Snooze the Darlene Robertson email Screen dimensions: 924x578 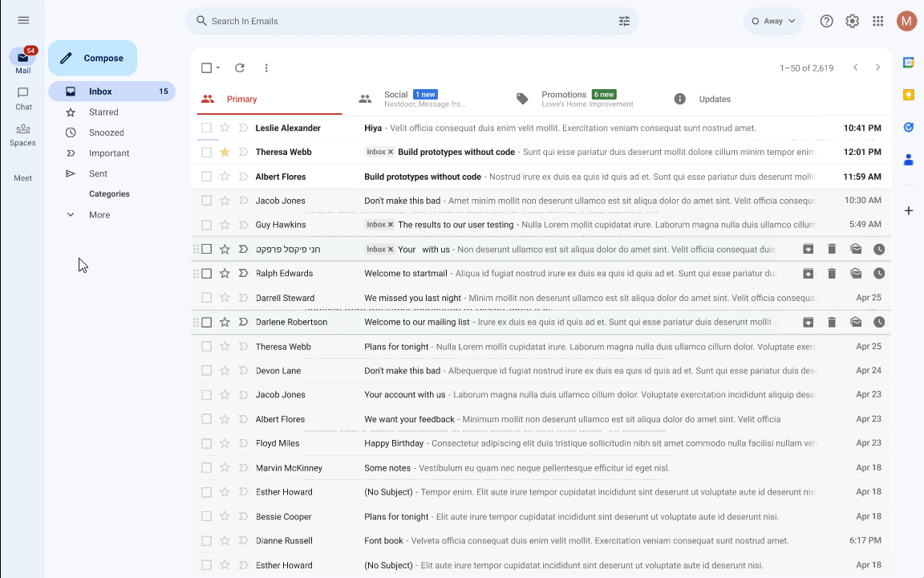coord(879,323)
